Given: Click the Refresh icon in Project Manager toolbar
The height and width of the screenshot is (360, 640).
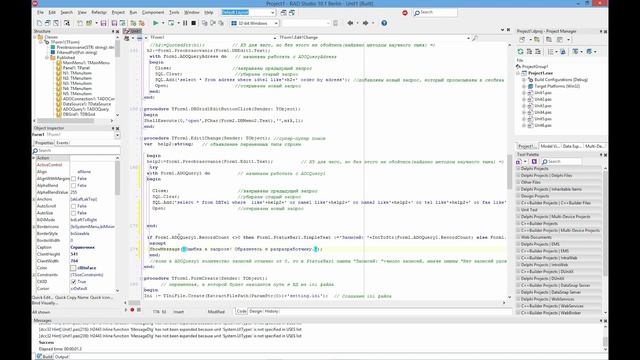Looking at the screenshot, I should coord(520,51).
